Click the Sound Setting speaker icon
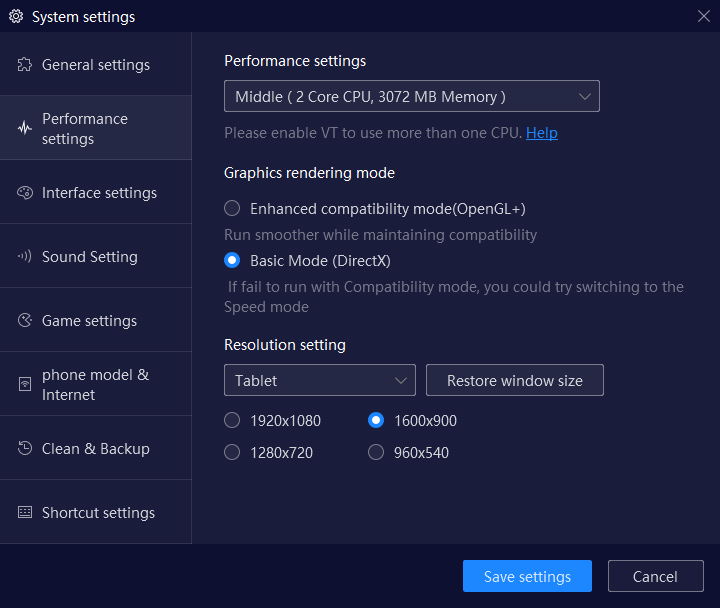 (25, 256)
